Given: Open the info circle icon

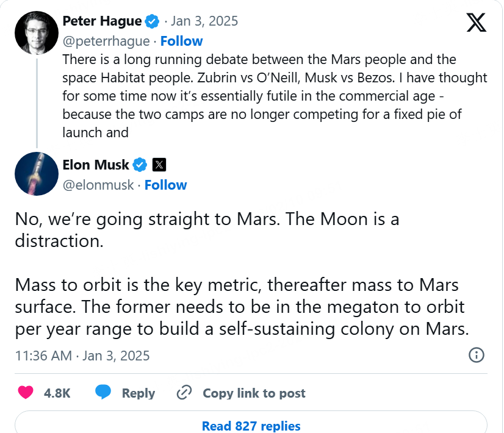Looking at the screenshot, I should pos(476,355).
